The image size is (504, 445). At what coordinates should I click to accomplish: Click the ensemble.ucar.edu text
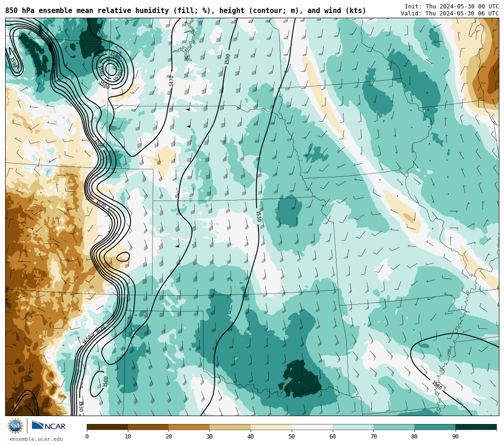pos(36,439)
